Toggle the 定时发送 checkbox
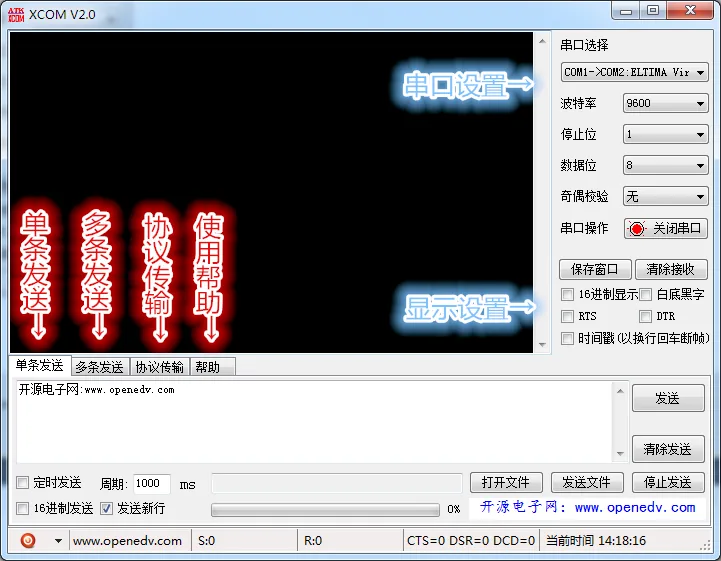 (x=22, y=482)
